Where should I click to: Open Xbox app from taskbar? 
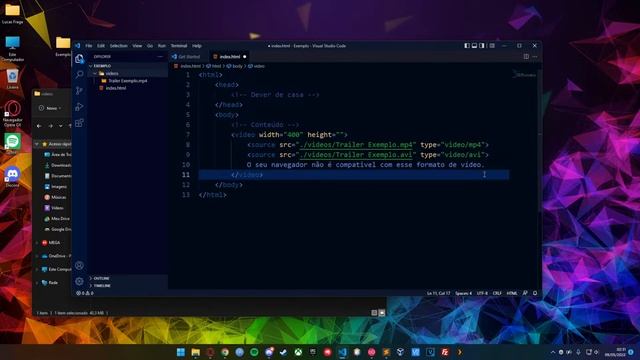tap(298, 352)
